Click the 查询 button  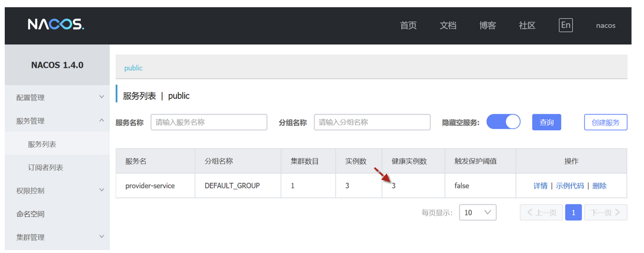pos(546,123)
